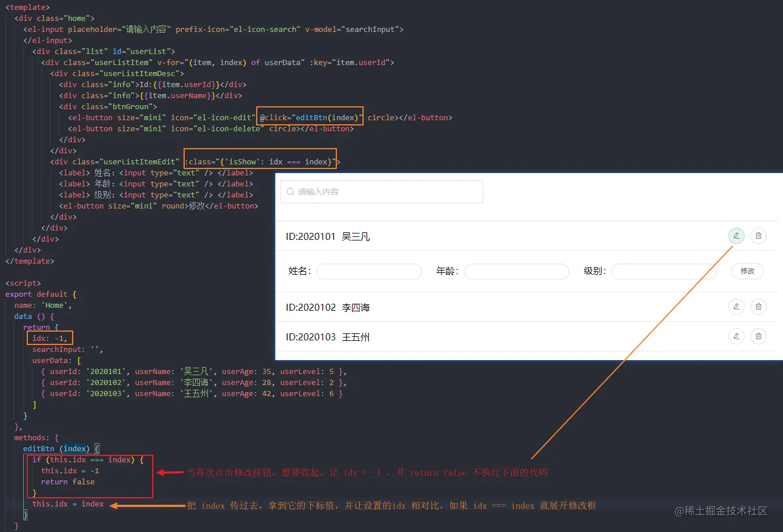Click the export default code line

click(41, 294)
